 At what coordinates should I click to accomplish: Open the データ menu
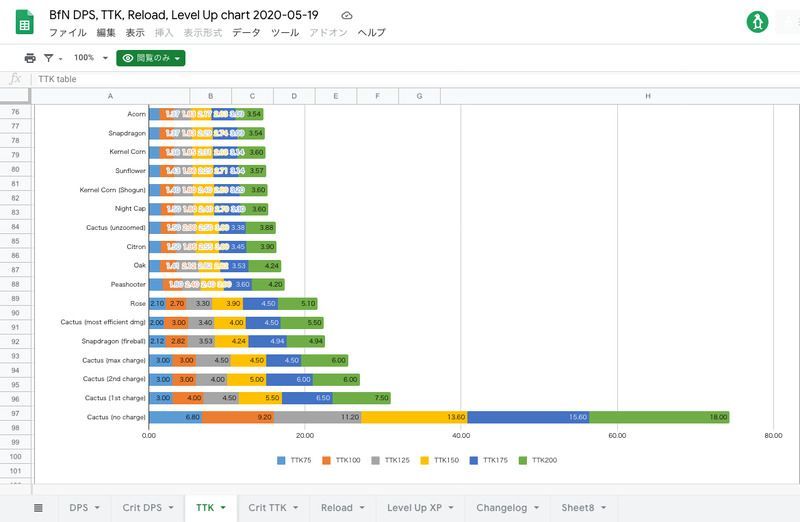pyautogui.click(x=246, y=33)
